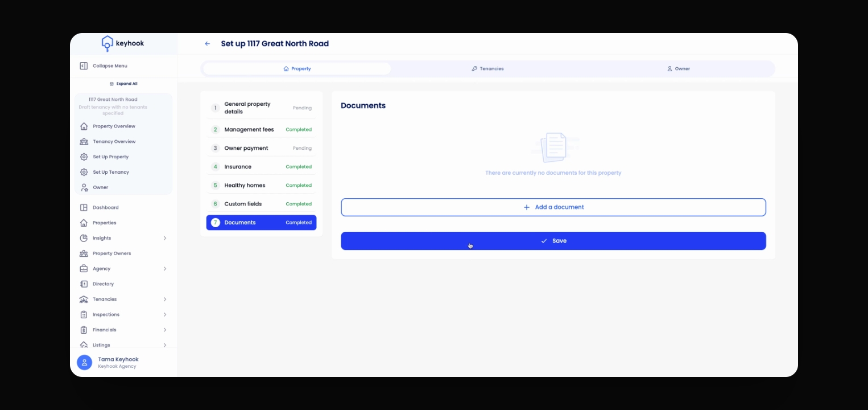Screen dimensions: 868x410
Task: Click the blue Save button
Action: pyautogui.click(x=553, y=241)
